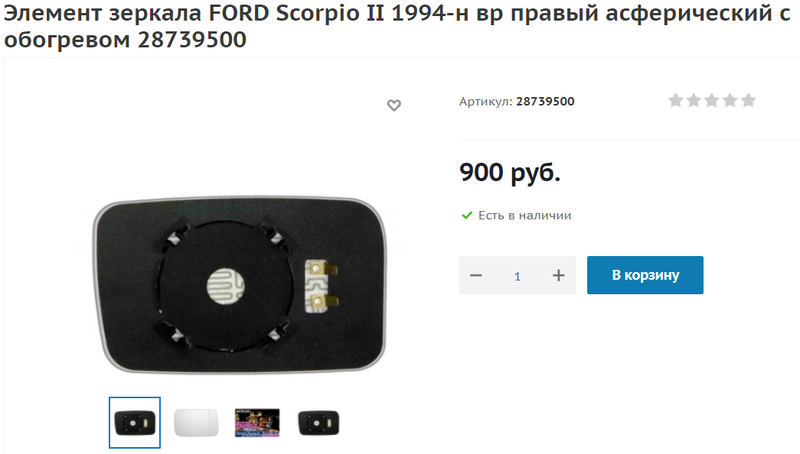Screen dimensions: 800x454
Task: Click the product title heading
Action: [x=397, y=26]
